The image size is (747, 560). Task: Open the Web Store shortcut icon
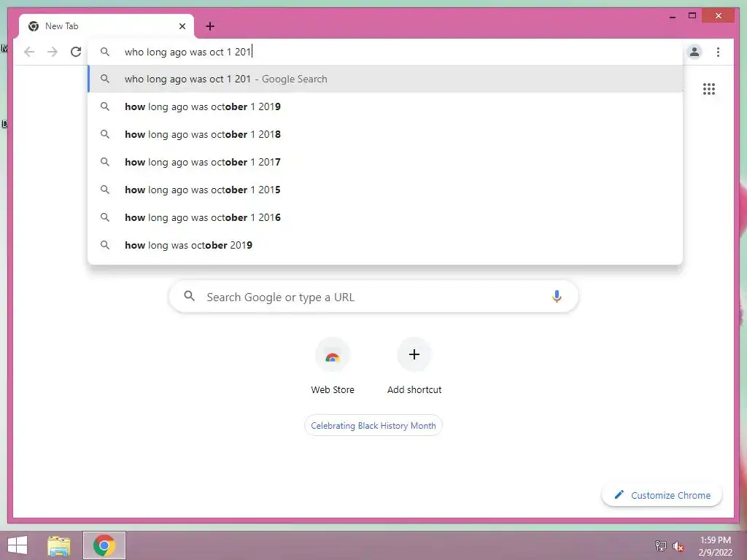tap(333, 355)
